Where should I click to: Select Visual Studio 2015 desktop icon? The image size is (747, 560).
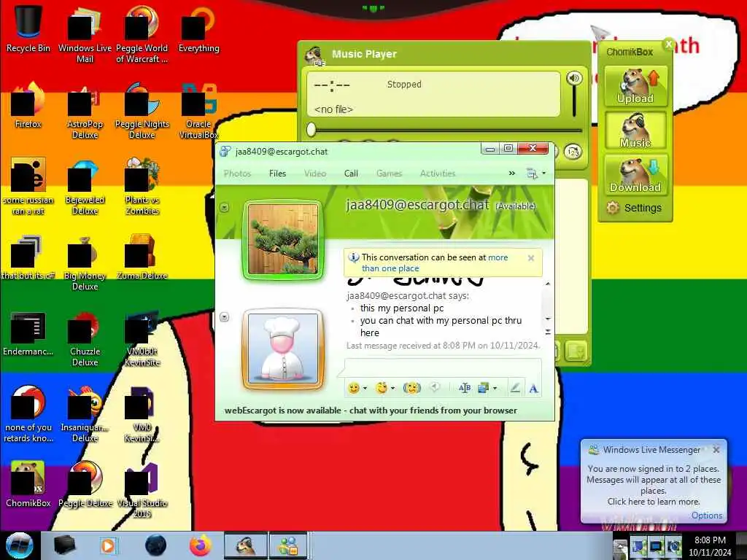(x=142, y=491)
